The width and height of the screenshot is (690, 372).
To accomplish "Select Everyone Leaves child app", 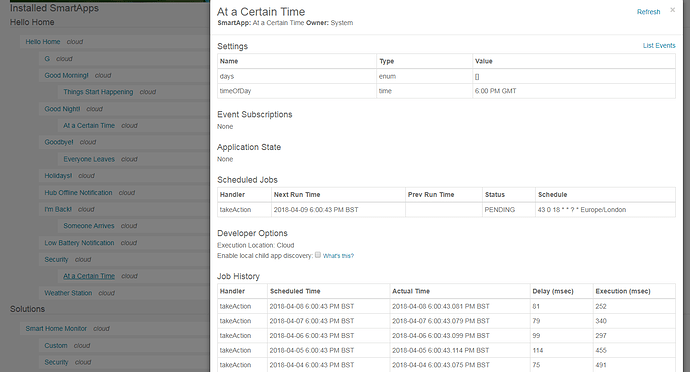I will [x=89, y=159].
